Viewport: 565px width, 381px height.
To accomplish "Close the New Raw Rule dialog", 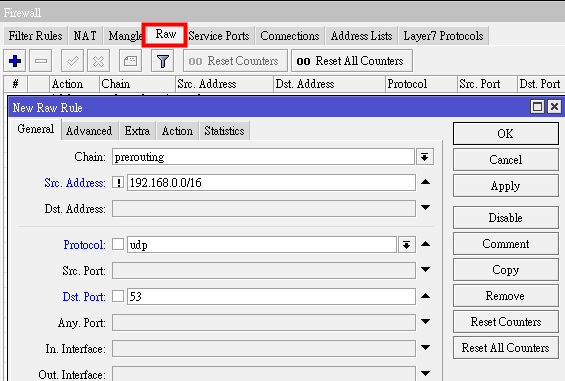I will pyautogui.click(x=554, y=107).
